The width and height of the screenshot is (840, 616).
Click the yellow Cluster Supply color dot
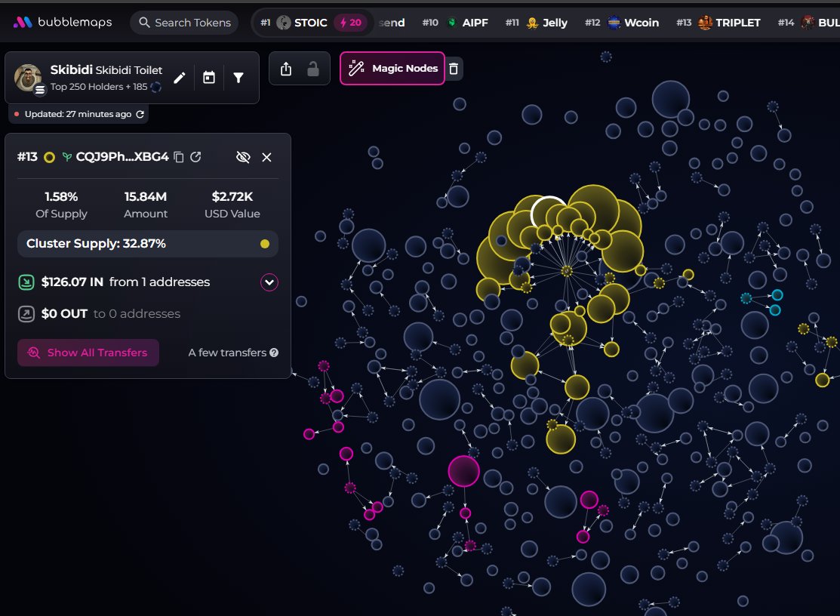point(264,244)
